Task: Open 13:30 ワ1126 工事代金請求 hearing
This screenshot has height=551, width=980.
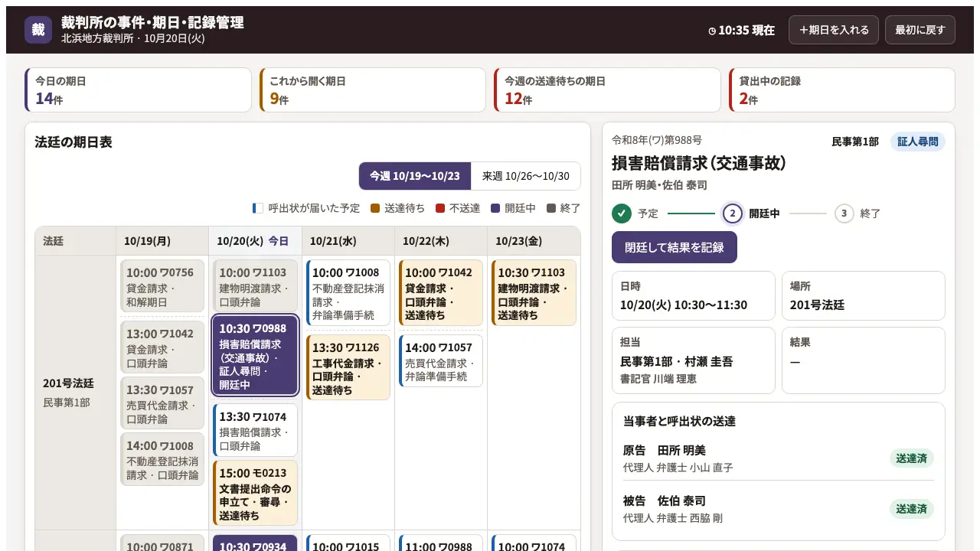Action: 348,367
